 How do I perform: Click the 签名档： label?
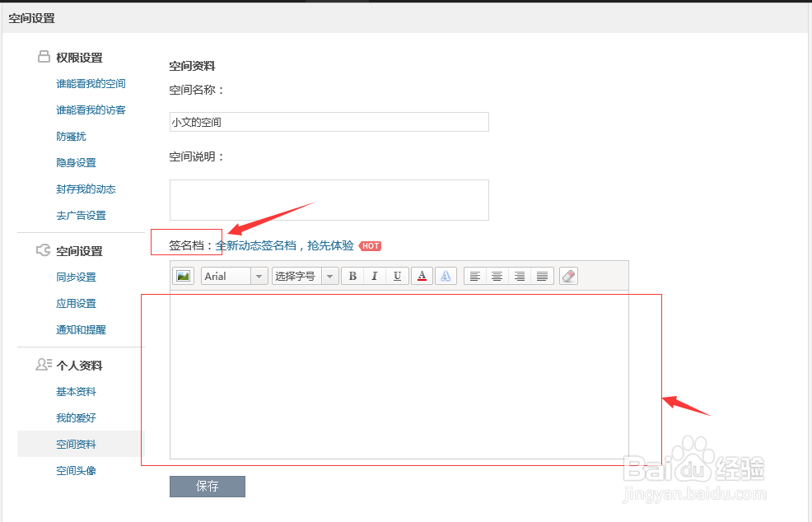click(191, 245)
